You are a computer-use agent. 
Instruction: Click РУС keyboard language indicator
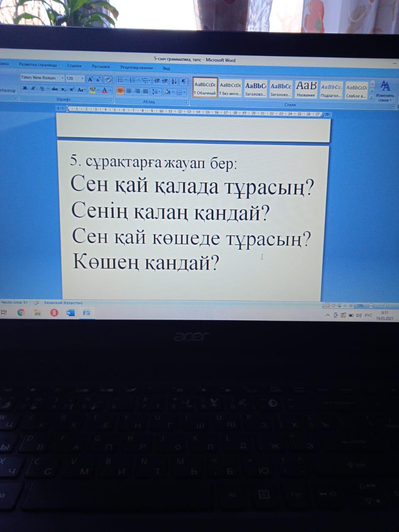click(x=368, y=315)
